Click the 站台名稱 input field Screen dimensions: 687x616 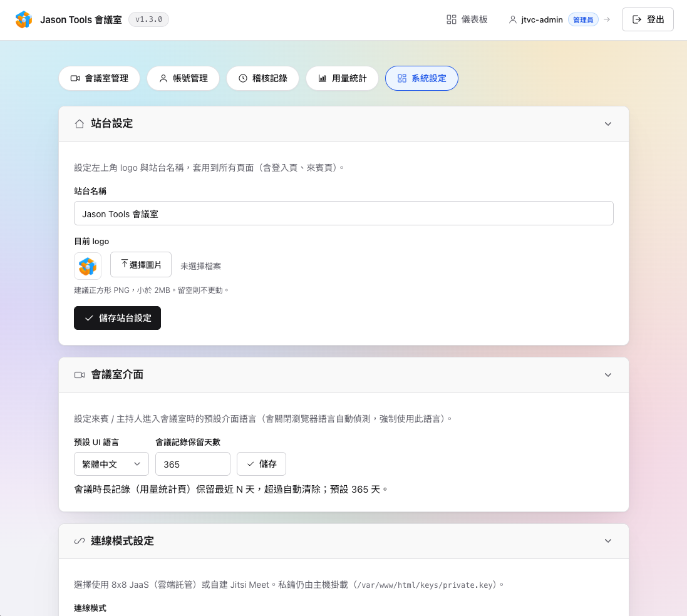(343, 213)
